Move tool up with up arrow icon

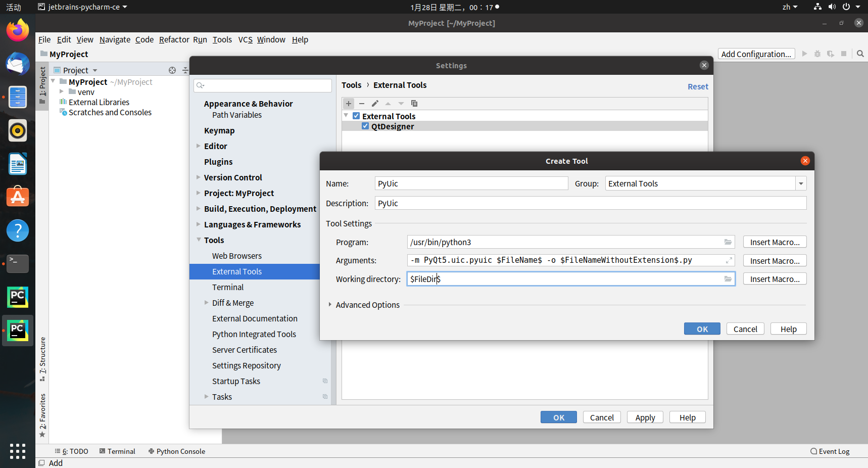(388, 104)
